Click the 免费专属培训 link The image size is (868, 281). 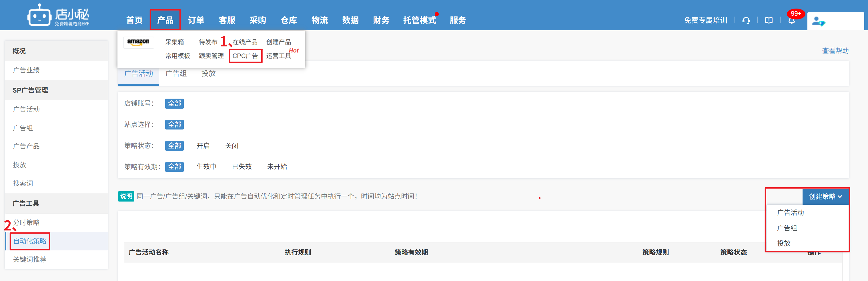pos(705,21)
